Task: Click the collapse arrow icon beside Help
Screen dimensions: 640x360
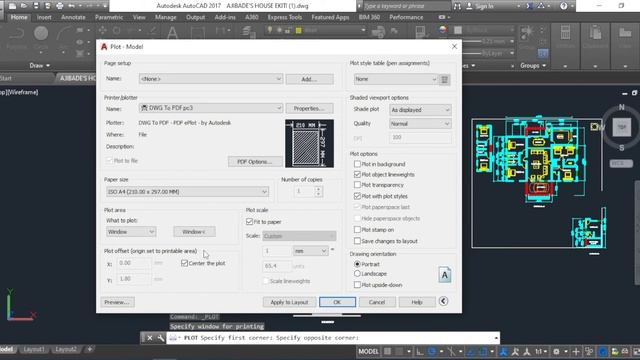Action: pyautogui.click(x=443, y=301)
